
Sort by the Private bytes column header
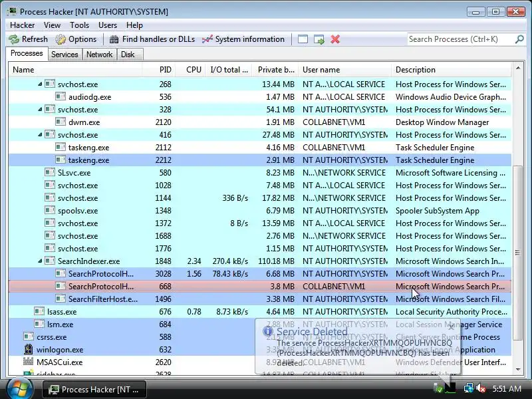coord(275,70)
